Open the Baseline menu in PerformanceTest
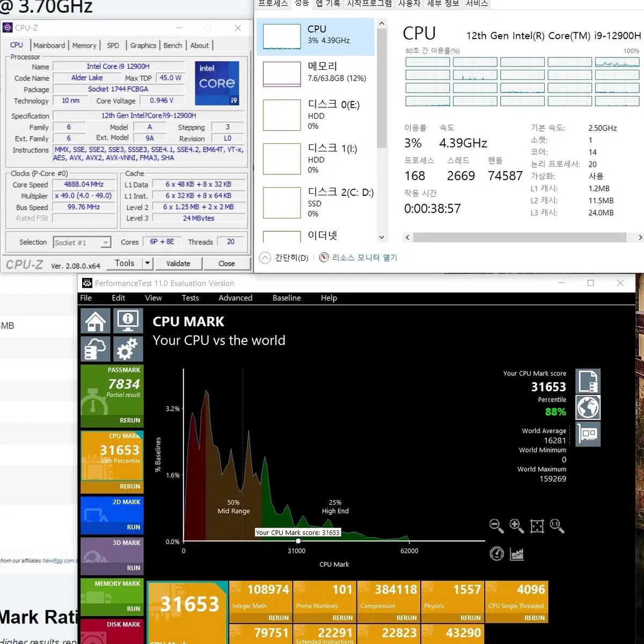 pos(287,298)
